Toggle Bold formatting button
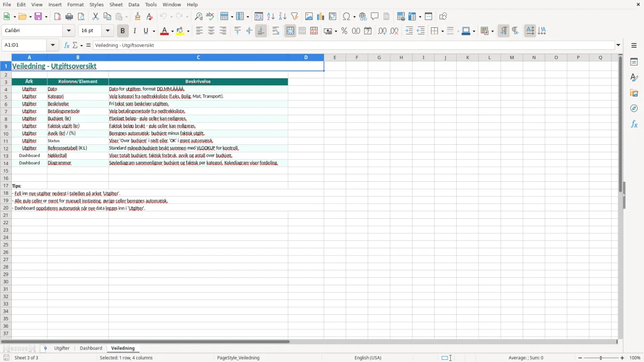Viewport: 644px width, 362px height. pos(122,31)
